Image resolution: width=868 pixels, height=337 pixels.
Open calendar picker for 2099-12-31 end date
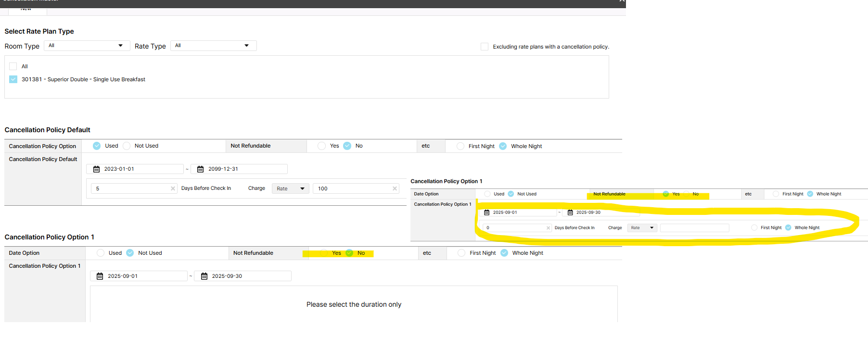201,169
